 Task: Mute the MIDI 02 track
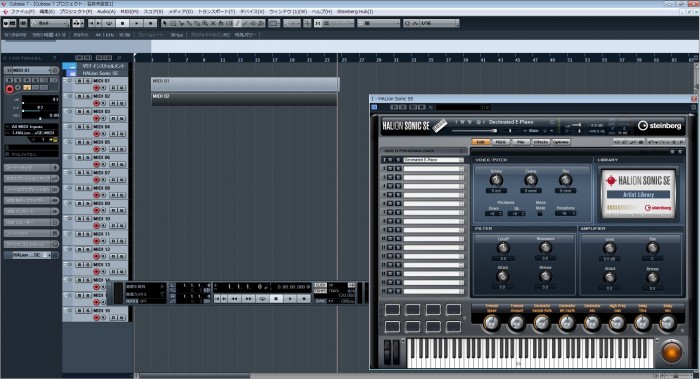(79, 96)
